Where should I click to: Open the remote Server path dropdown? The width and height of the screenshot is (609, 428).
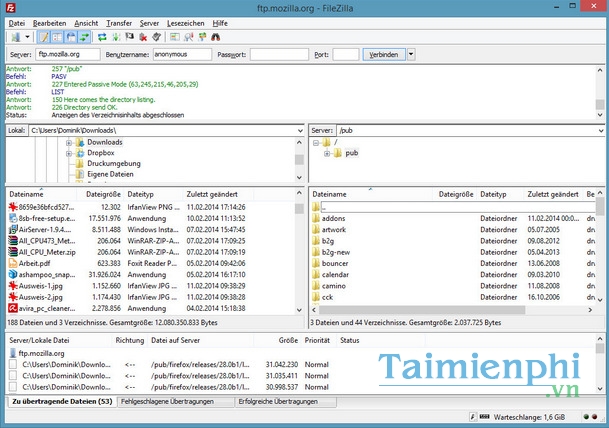(602, 130)
